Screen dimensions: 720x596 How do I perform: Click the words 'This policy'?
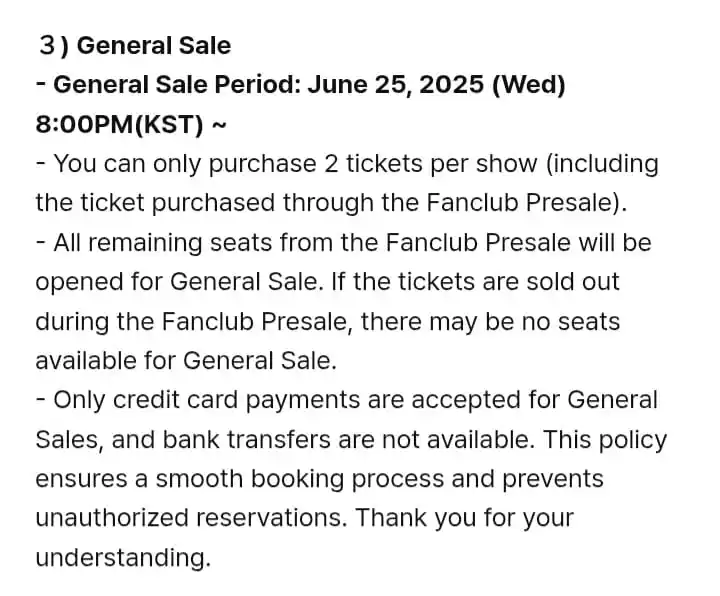[x=605, y=440]
